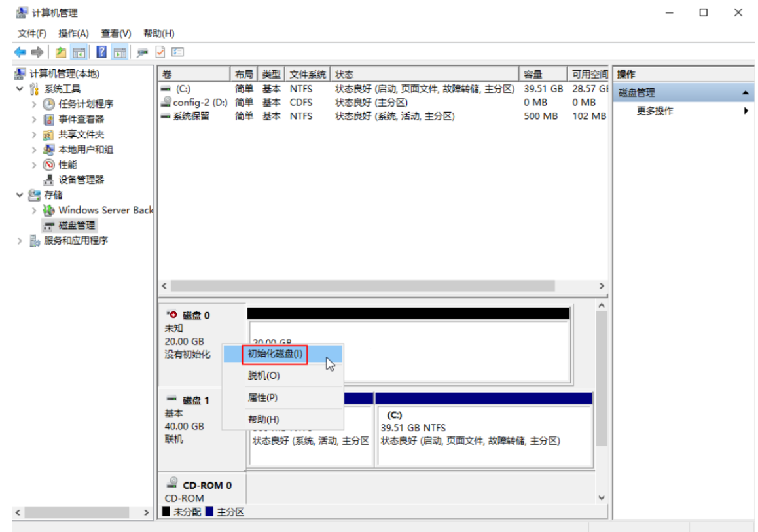Open the 帮助(H) menu in menu bar
The height and width of the screenshot is (532, 758).
point(159,33)
